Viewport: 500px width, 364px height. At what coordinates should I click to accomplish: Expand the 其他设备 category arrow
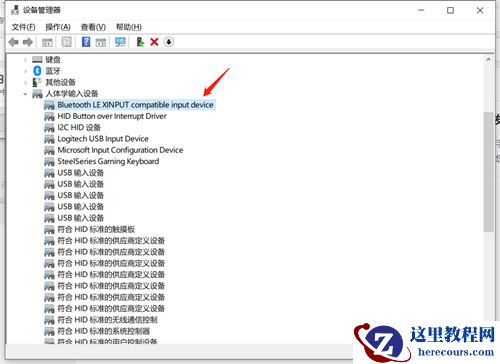pos(25,82)
